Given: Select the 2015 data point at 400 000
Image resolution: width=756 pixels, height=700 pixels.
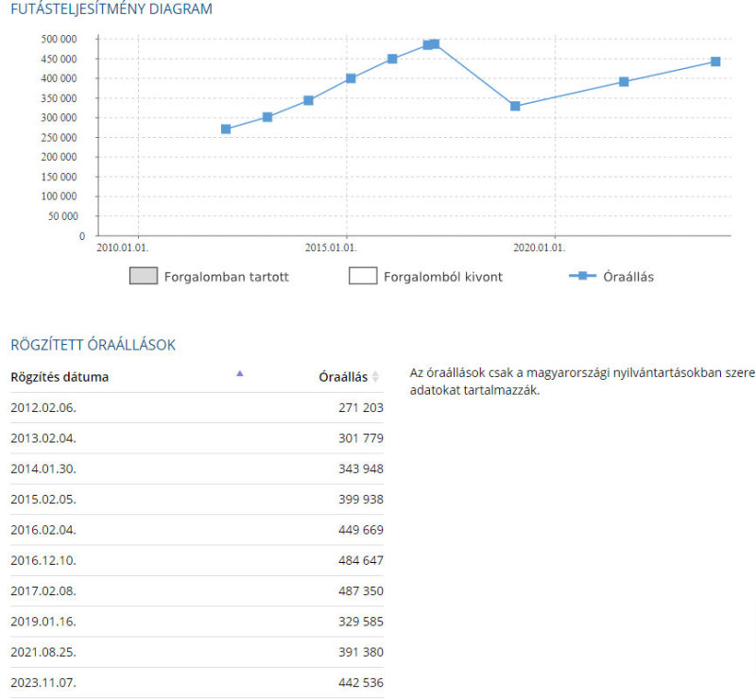Looking at the screenshot, I should (351, 78).
